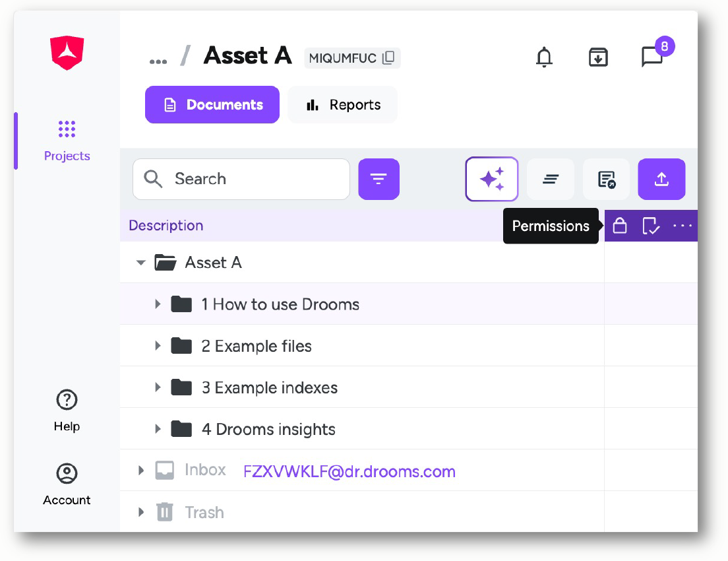Click the folder icon for Example files
728x561 pixels.
click(181, 346)
